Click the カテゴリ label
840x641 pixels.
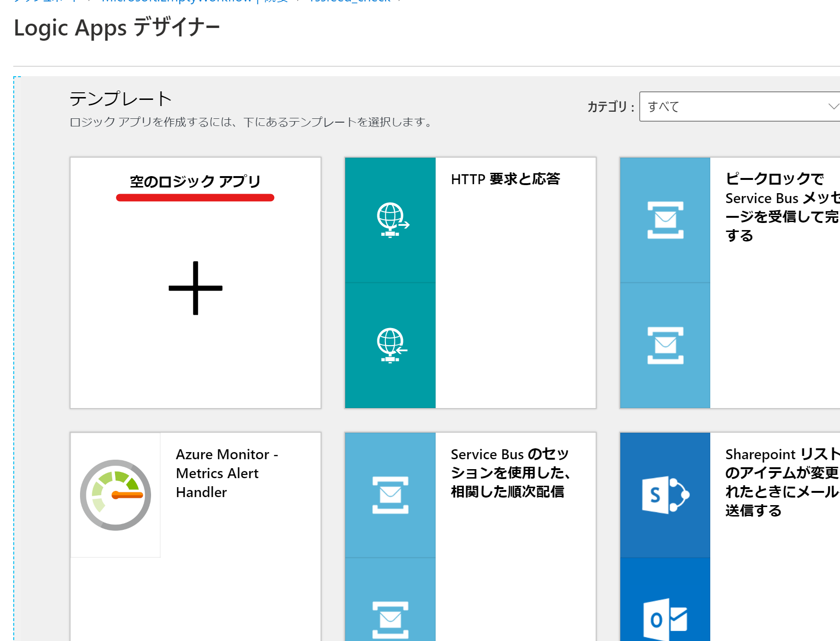[x=610, y=107]
